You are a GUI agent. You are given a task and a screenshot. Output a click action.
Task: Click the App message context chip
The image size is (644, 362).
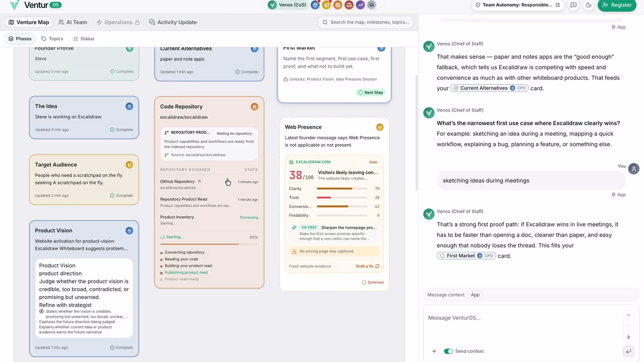point(475,295)
